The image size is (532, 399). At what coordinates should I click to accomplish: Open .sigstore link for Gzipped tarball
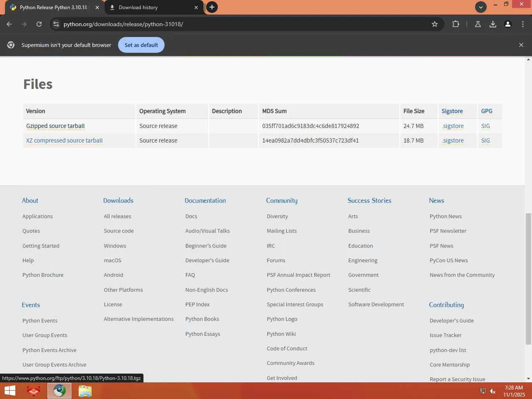[x=453, y=126]
